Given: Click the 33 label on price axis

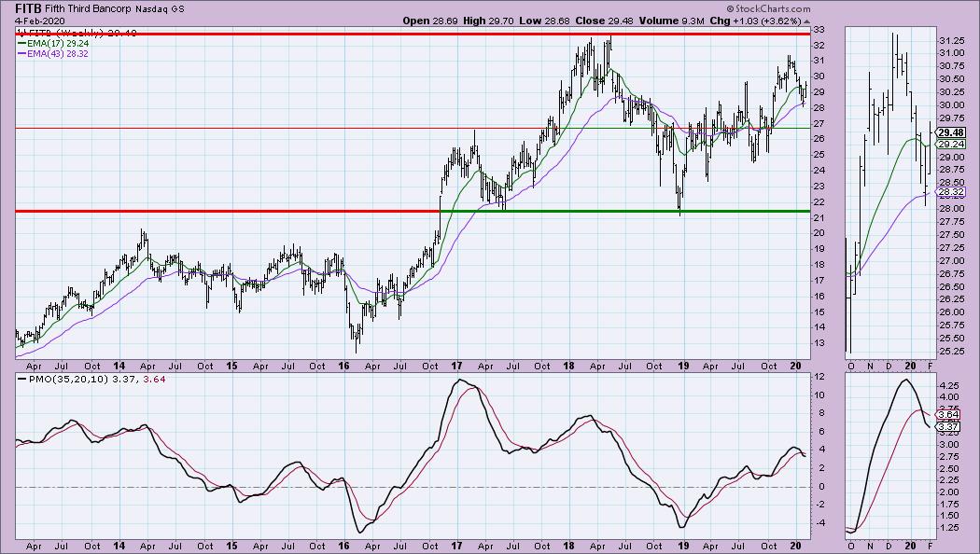Looking at the screenshot, I should coord(819,29).
